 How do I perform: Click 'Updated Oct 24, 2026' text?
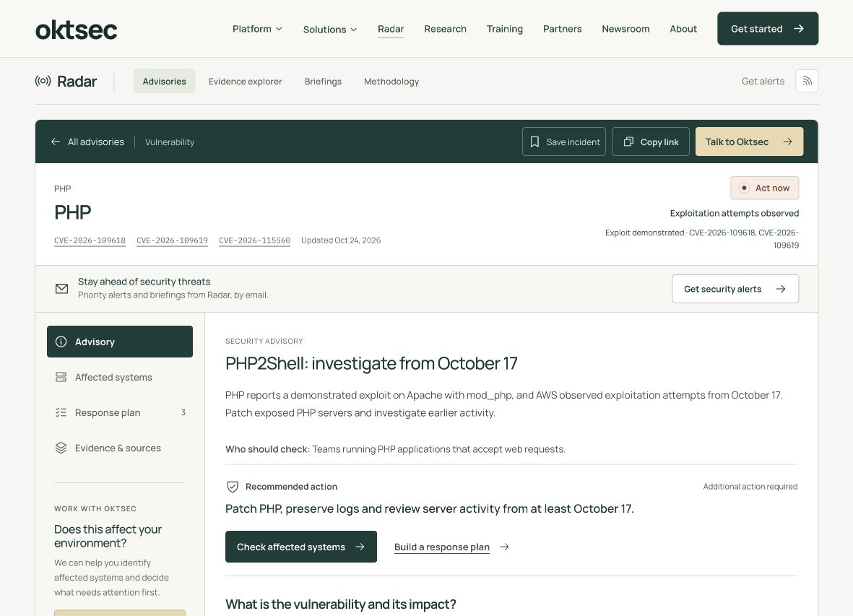click(341, 240)
